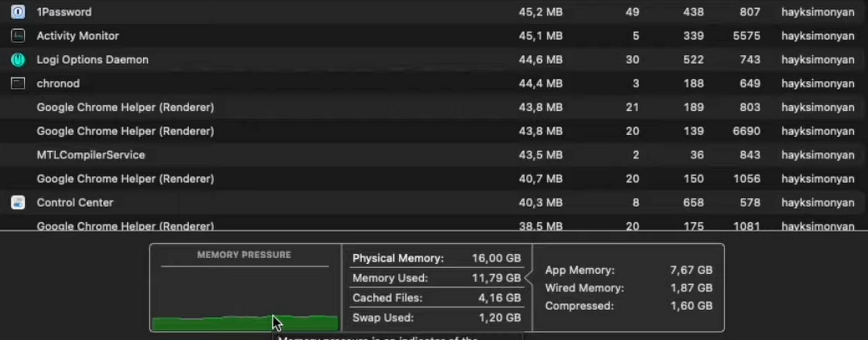Click the 45,1 MB memory value

[540, 36]
